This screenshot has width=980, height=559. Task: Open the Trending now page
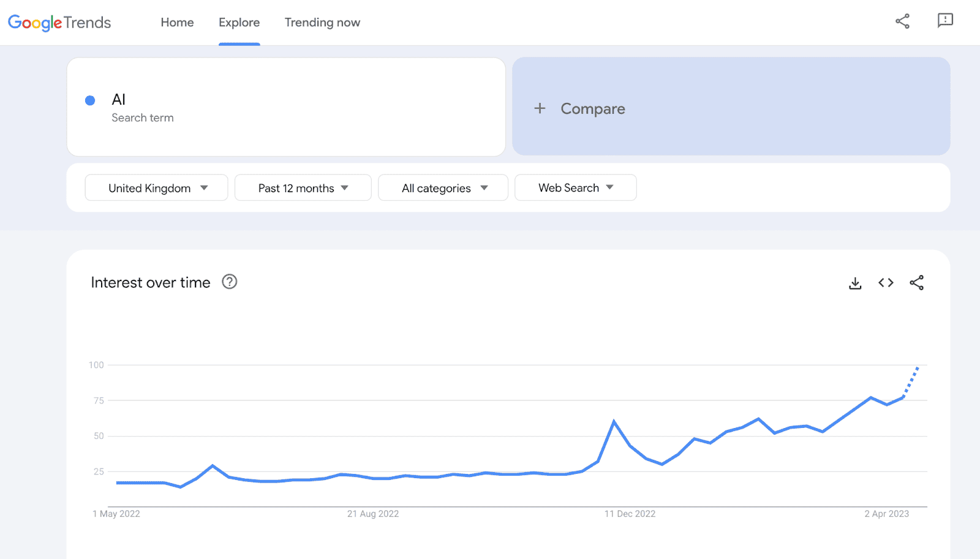coord(322,22)
